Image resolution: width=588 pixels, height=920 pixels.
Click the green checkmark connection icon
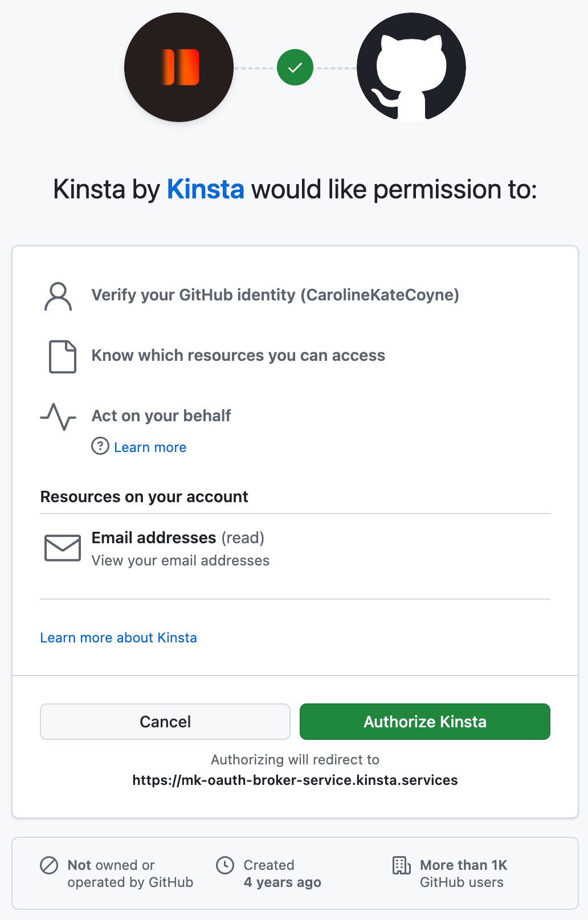(x=294, y=67)
